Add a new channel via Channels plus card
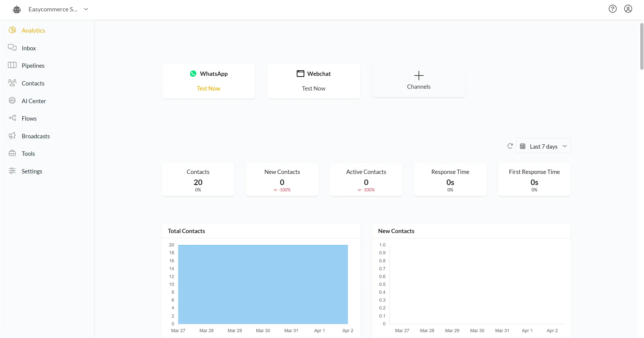Viewport: 644px width, 338px height. (x=418, y=80)
